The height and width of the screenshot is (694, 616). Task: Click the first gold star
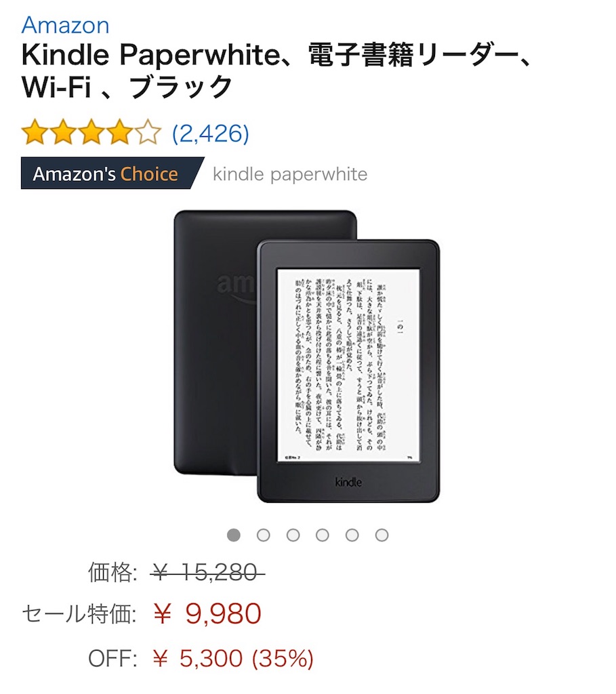pyautogui.click(x=35, y=132)
